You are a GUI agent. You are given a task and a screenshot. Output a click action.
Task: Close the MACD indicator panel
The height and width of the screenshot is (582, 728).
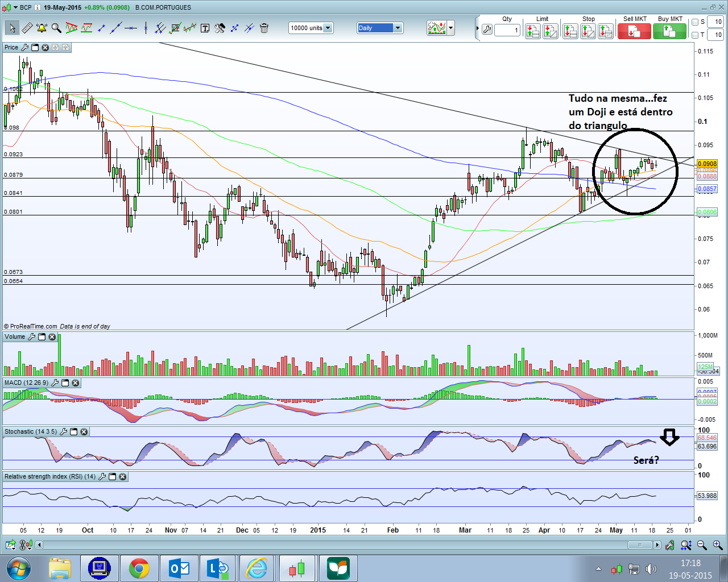pos(75,383)
